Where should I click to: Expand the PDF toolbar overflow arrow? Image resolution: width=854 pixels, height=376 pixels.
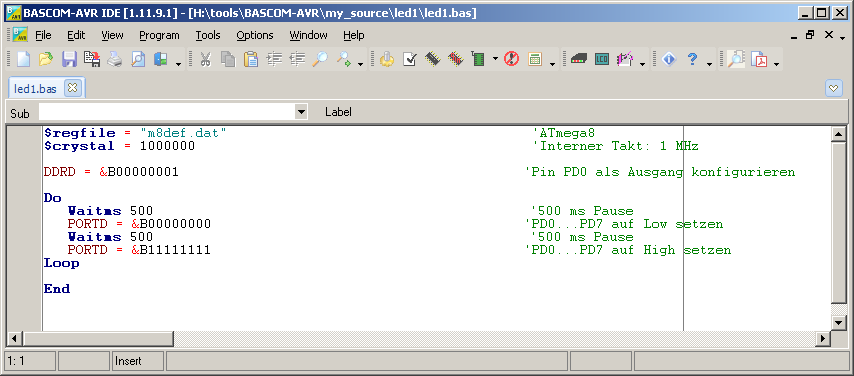(x=777, y=64)
